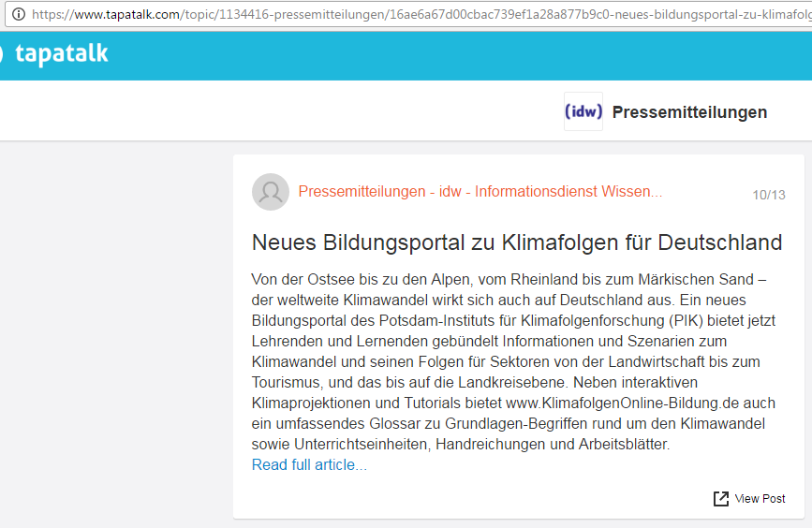Open the Pressemitteilungen forum title
Image resolution: width=812 pixels, height=528 pixels.
[689, 112]
